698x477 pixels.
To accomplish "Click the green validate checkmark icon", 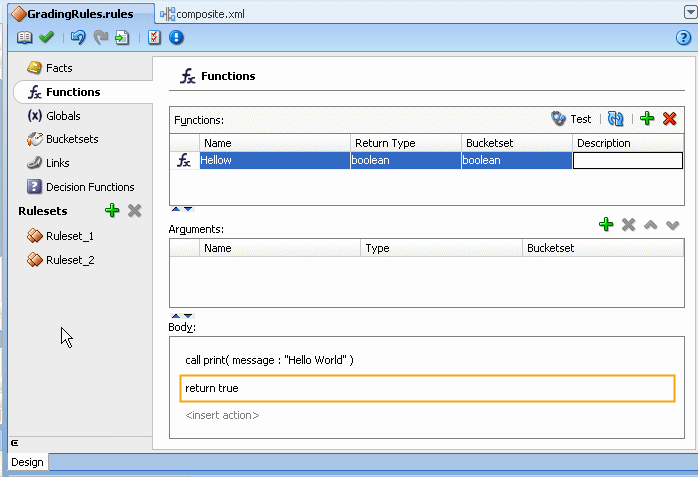I will pyautogui.click(x=46, y=37).
